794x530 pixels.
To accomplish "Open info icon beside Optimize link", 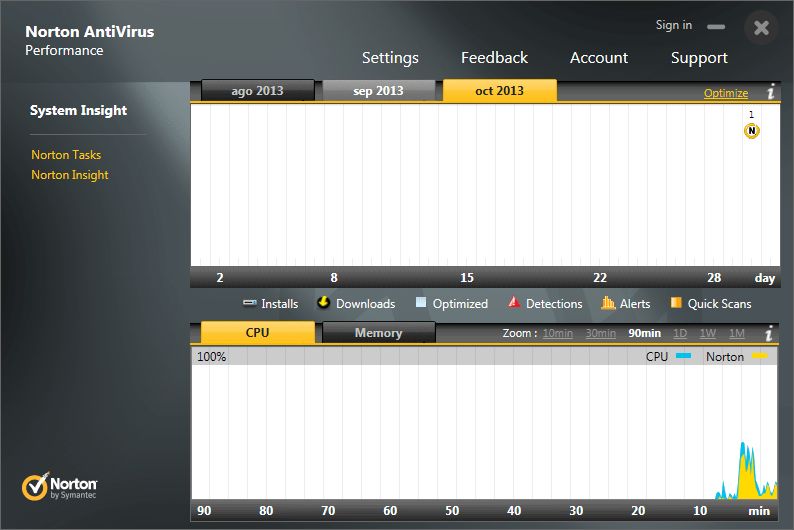I will (x=771, y=93).
